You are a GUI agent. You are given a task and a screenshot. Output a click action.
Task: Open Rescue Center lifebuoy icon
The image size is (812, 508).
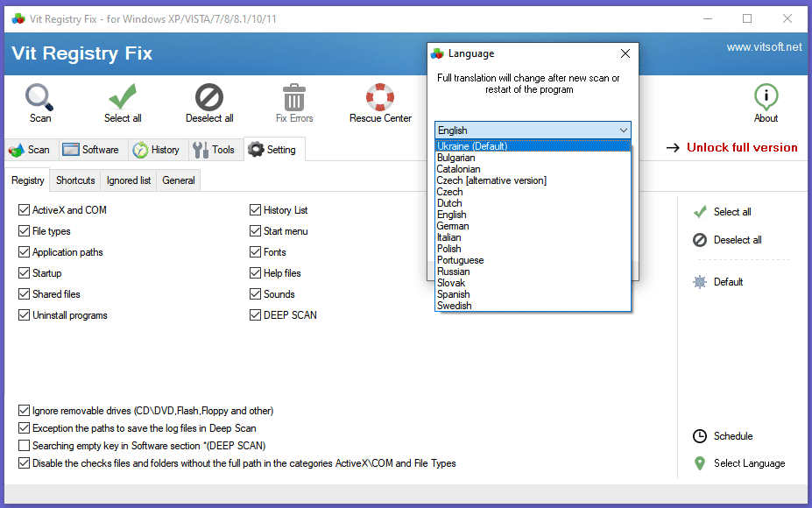pos(380,97)
